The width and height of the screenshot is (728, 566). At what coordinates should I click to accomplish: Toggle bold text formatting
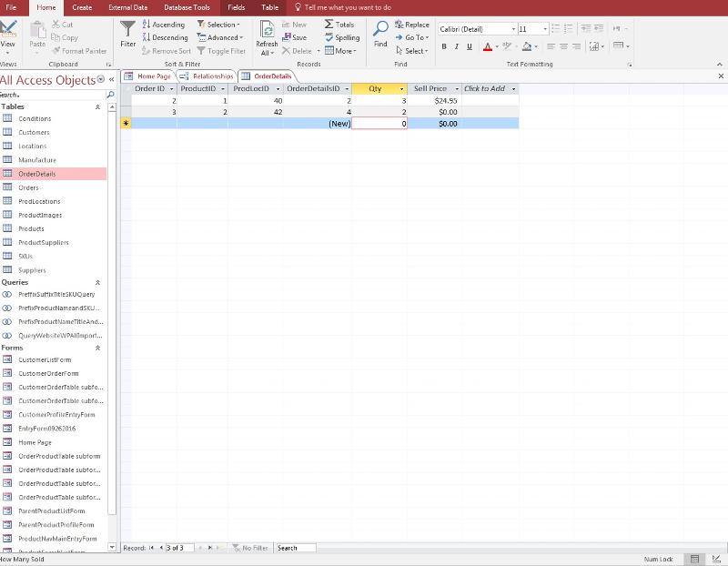tap(444, 46)
